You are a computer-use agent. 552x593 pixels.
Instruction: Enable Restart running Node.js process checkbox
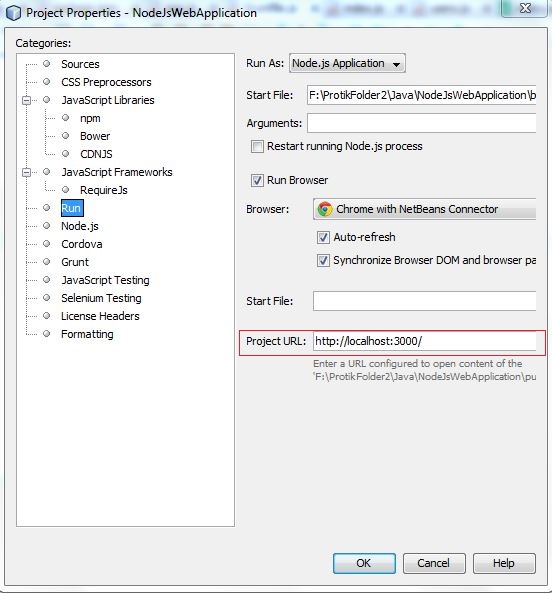click(x=257, y=146)
